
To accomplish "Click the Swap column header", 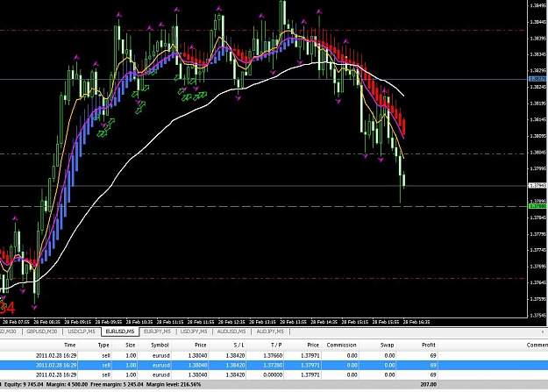I will (388, 345).
